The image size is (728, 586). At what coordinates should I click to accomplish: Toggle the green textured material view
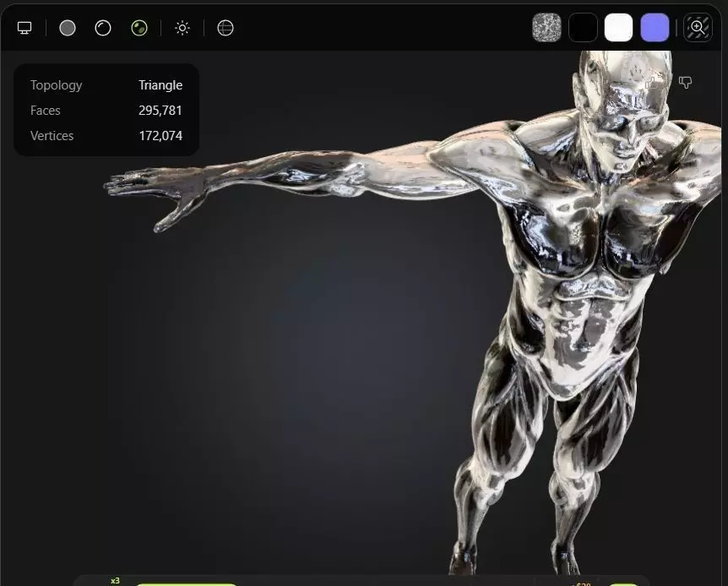pos(139,28)
